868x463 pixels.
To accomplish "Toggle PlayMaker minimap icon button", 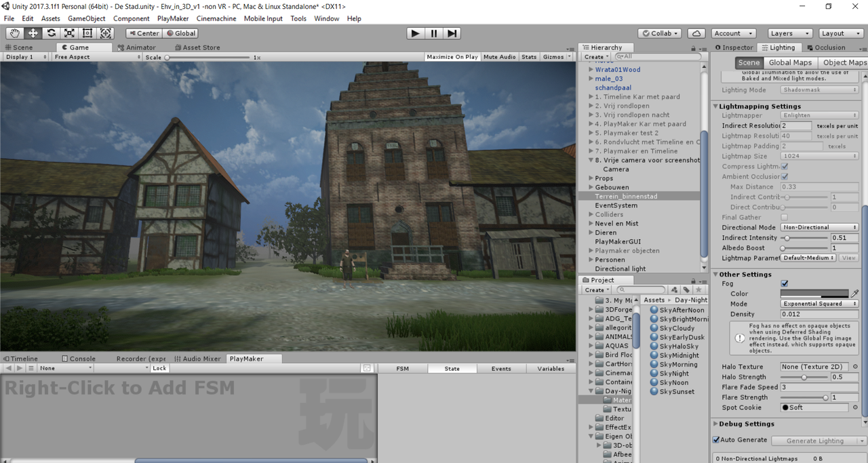I will pos(367,368).
